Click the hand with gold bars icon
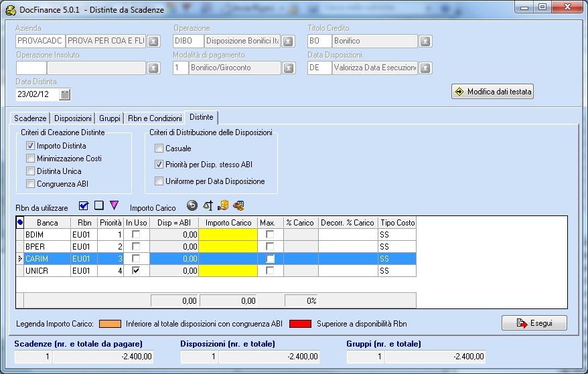This screenshot has height=374, width=588. click(x=223, y=205)
